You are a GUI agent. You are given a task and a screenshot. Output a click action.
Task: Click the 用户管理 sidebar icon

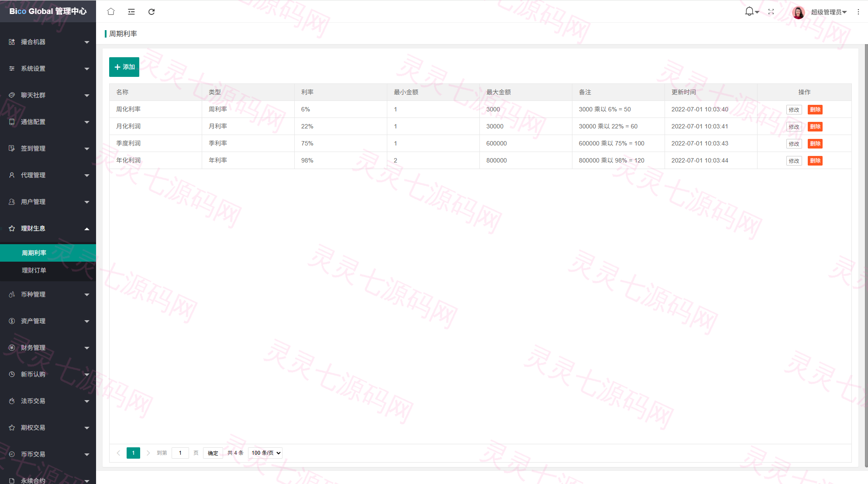[12, 202]
